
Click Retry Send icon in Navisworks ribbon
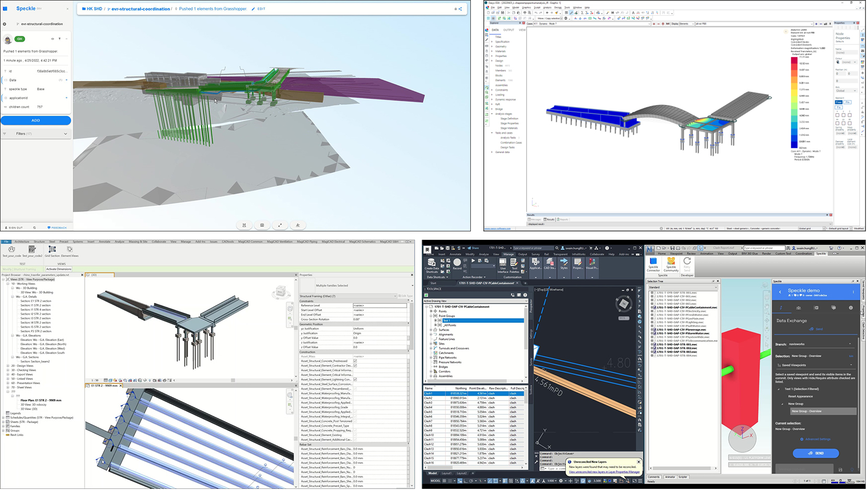coord(688,265)
